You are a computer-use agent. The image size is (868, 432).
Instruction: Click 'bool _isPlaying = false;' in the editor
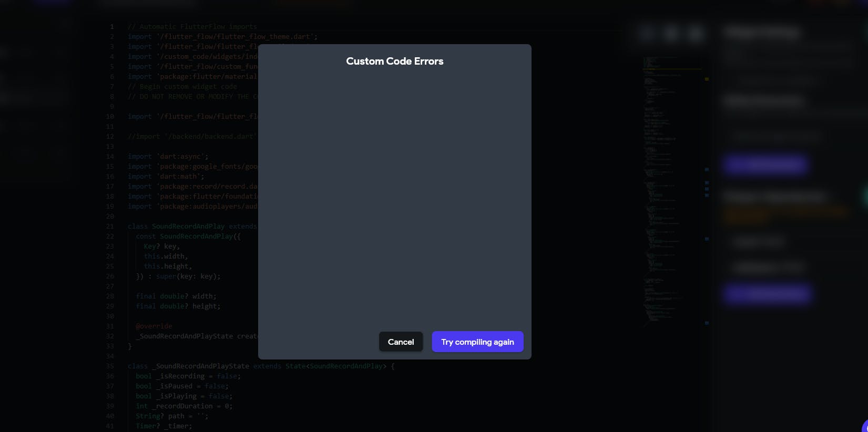[x=184, y=396]
